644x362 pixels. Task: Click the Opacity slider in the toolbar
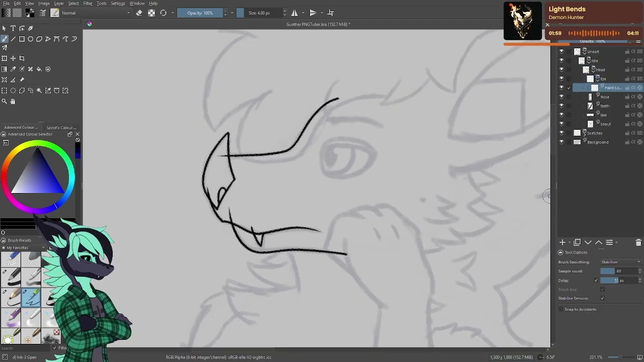click(x=200, y=13)
